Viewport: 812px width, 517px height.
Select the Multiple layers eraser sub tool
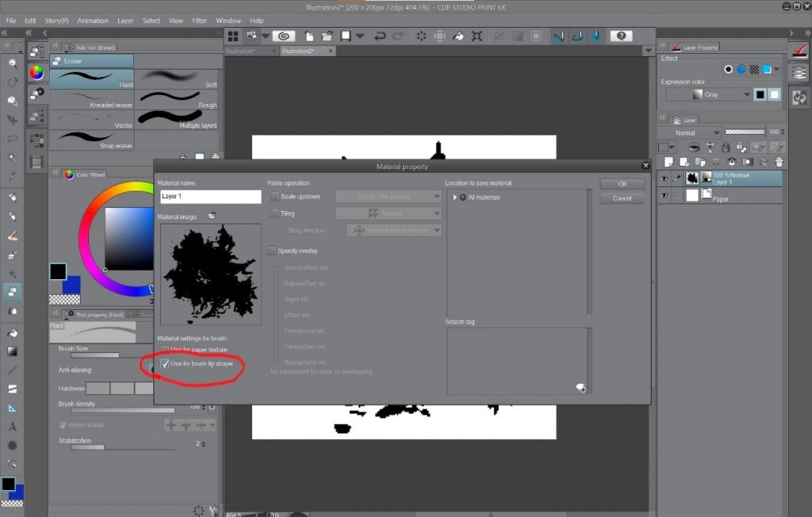click(177, 120)
